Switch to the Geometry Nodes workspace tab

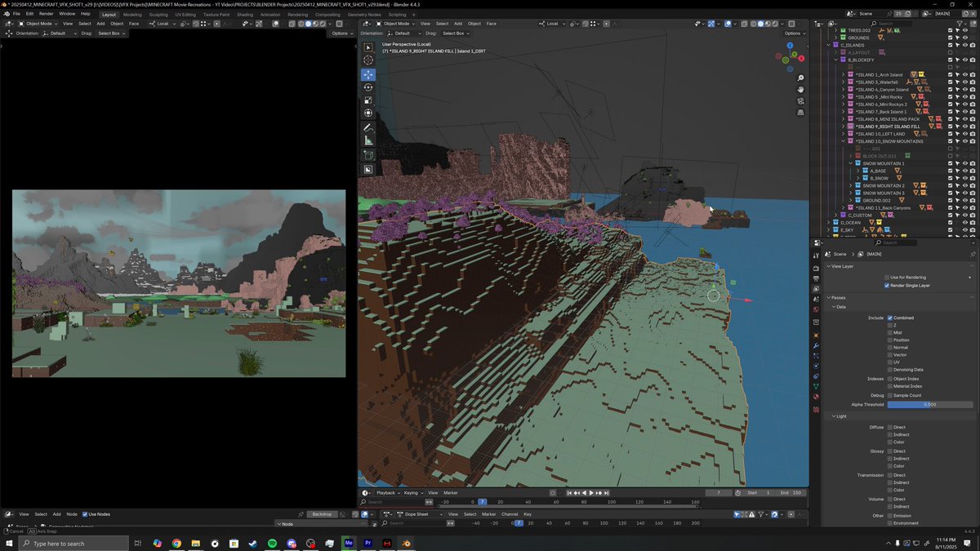[x=364, y=15]
